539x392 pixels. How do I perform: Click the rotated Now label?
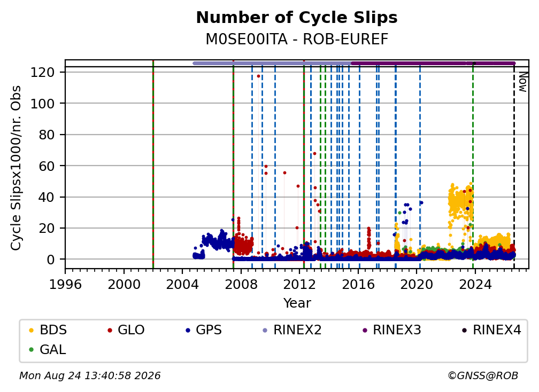tap(522, 82)
